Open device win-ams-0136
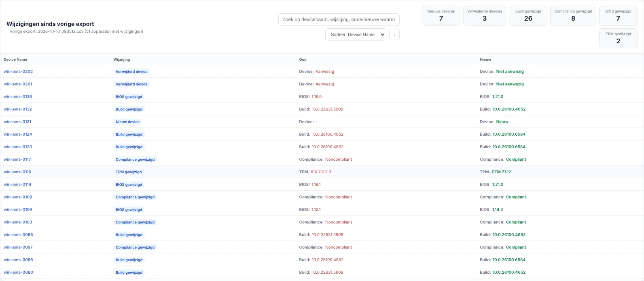Image resolution: width=644 pixels, height=281 pixels. 18,97
